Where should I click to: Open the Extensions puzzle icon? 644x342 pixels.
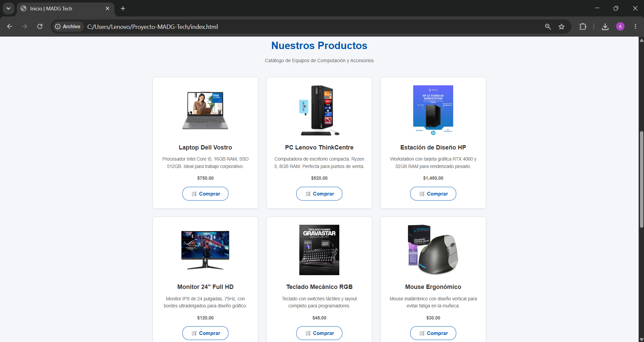pyautogui.click(x=583, y=27)
